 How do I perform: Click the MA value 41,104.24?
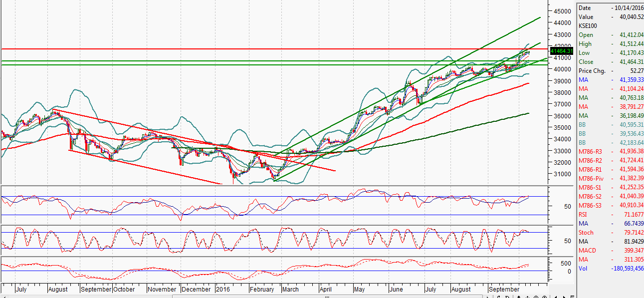click(631, 89)
